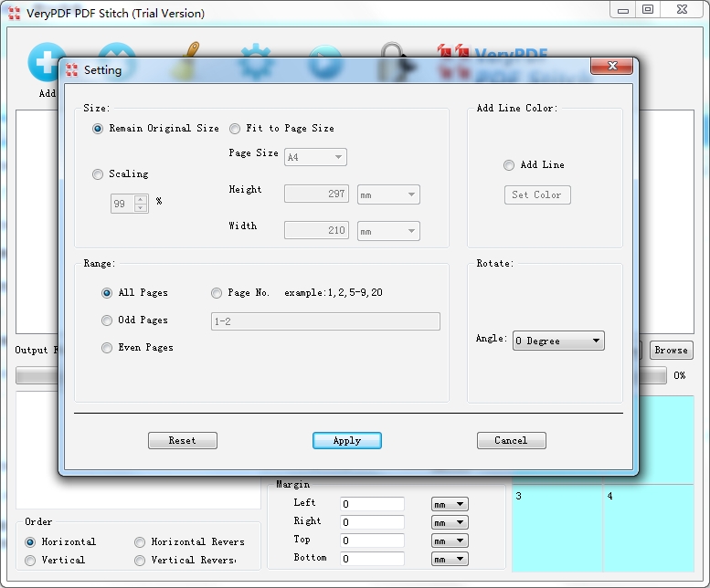Click the Apply button
This screenshot has height=588, width=710.
[347, 441]
